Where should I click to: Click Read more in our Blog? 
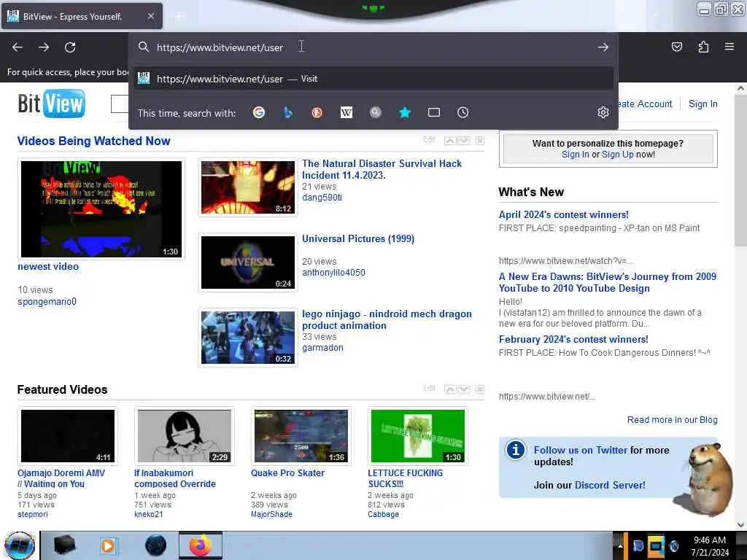point(672,419)
